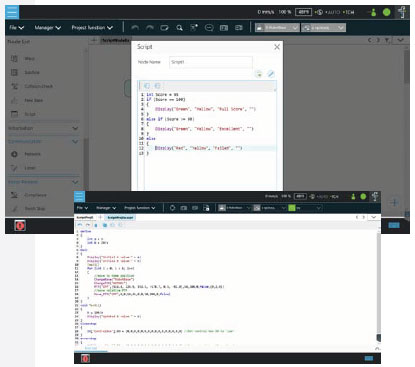Open the hamburger menu in the upper window

pyautogui.click(x=12, y=12)
